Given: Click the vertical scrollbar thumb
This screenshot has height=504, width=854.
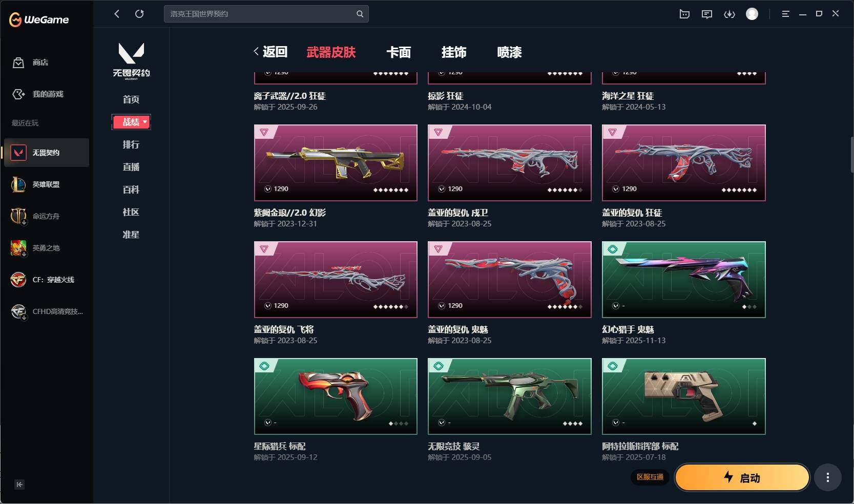Looking at the screenshot, I should (852, 155).
